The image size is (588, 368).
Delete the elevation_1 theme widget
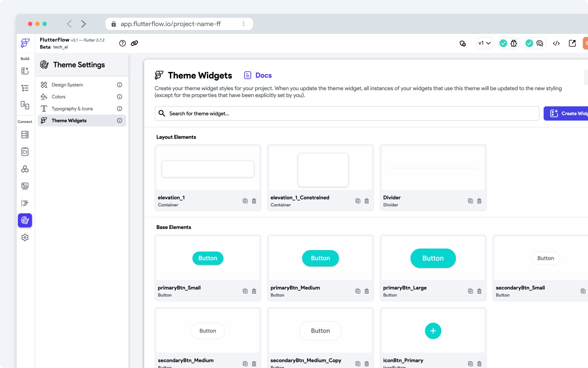click(254, 201)
